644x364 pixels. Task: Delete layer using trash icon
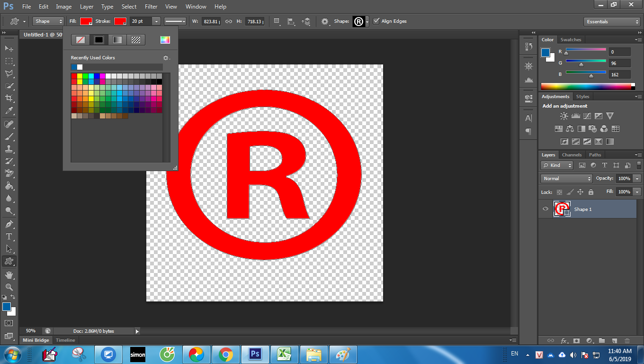point(627,340)
